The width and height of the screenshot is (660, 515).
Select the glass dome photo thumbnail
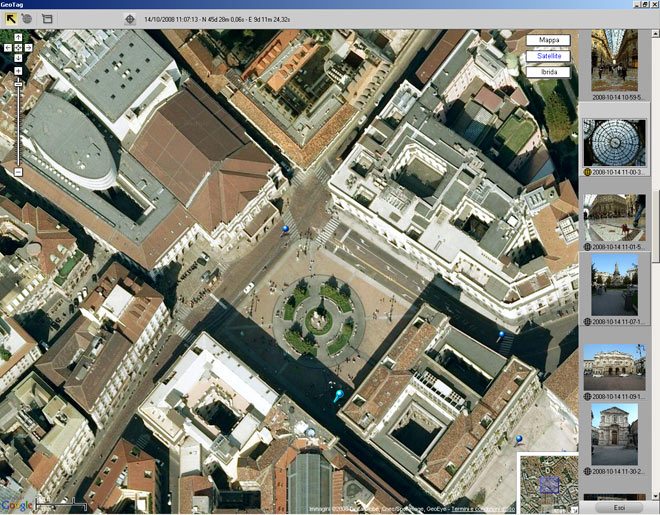pos(609,142)
